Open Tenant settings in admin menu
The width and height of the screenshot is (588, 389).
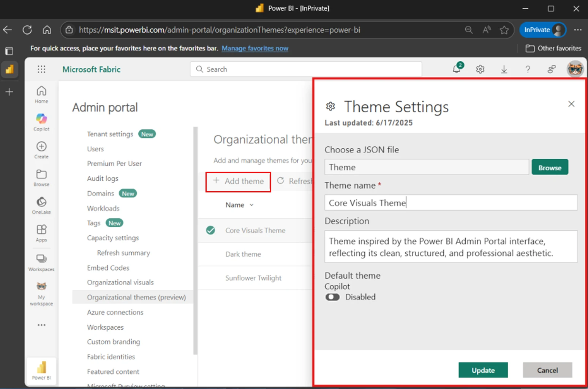(110, 134)
